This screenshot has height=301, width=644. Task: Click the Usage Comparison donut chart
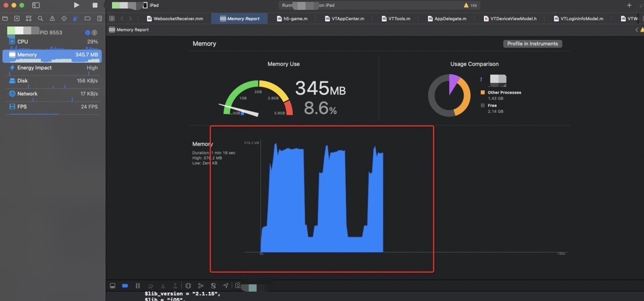coord(449,95)
